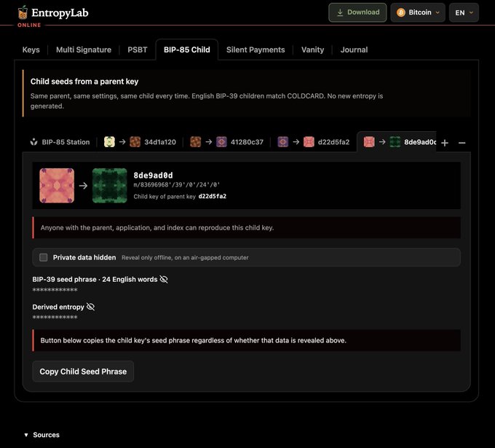Open the EN language dropdown
Screen dimensions: 495x448
[464, 12]
